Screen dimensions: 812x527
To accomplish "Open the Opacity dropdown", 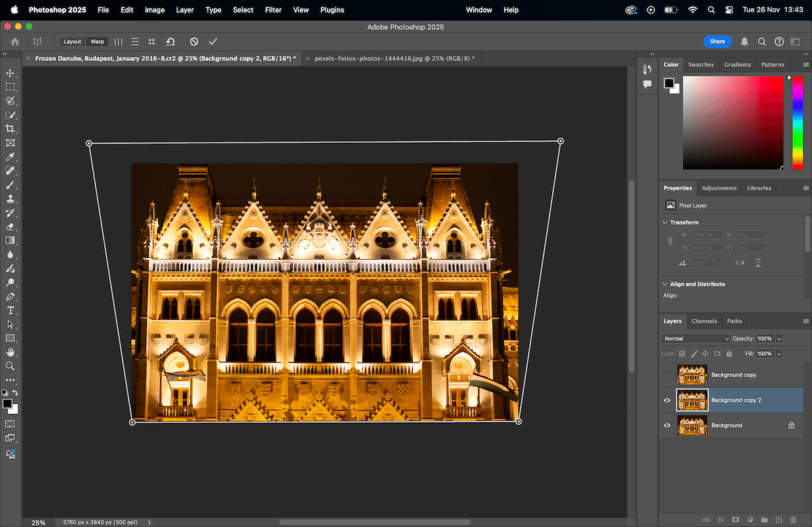I will click(779, 338).
